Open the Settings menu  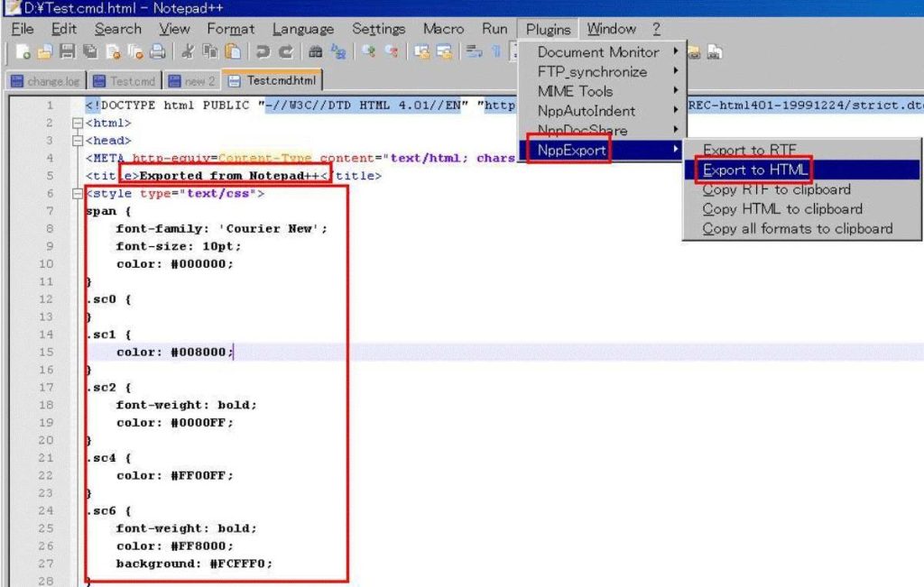[x=378, y=29]
